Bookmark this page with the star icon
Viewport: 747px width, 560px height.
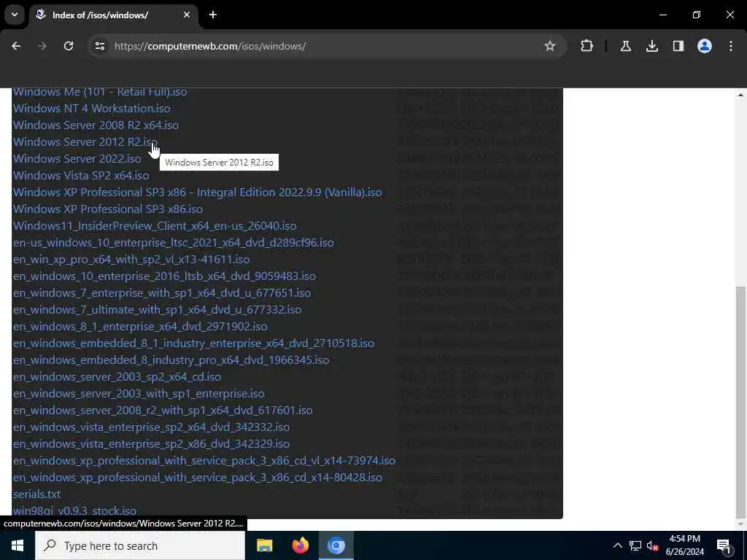tap(550, 46)
